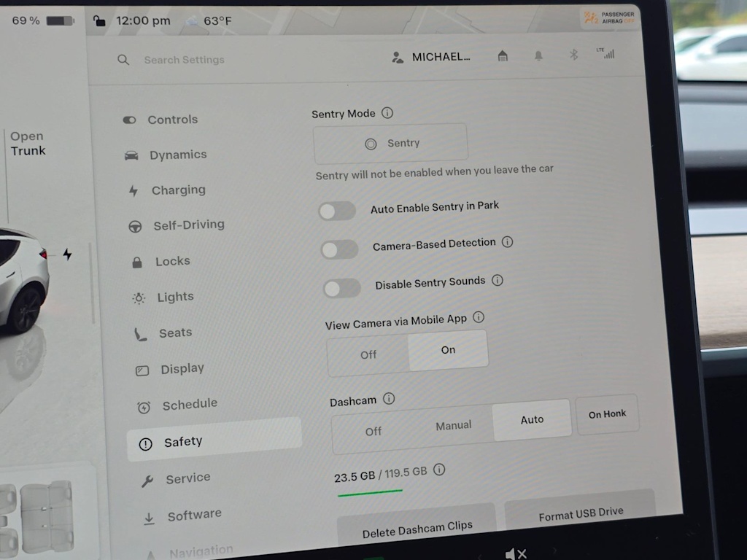This screenshot has height=560, width=747.
Task: Click the Service wrench icon
Action: (x=147, y=481)
